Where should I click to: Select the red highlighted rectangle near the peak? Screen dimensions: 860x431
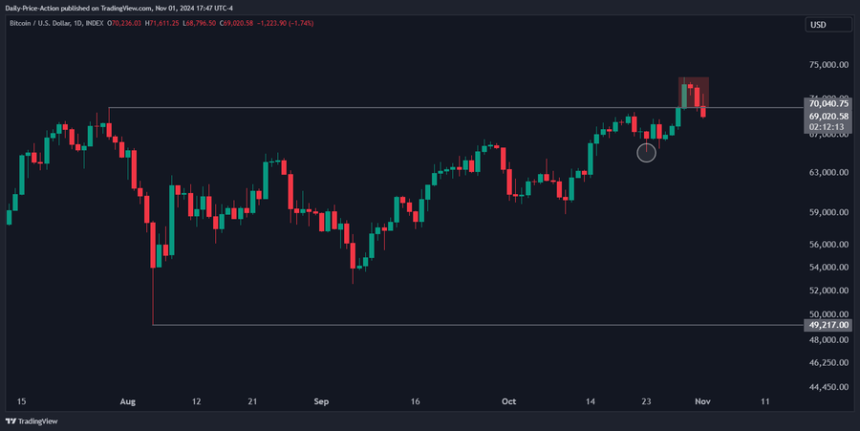click(694, 92)
